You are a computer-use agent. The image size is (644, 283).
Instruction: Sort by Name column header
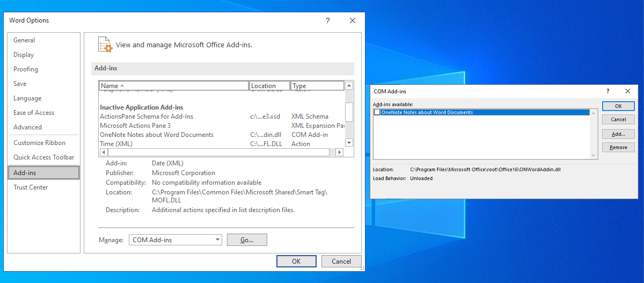tap(174, 86)
